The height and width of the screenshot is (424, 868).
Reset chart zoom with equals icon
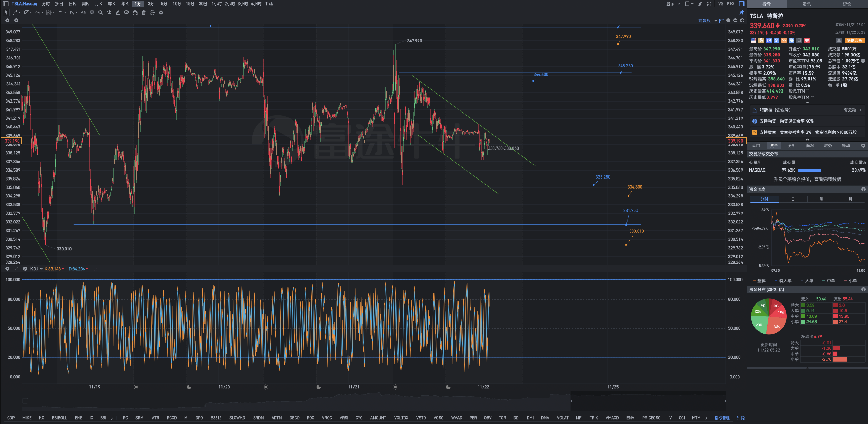728,21
